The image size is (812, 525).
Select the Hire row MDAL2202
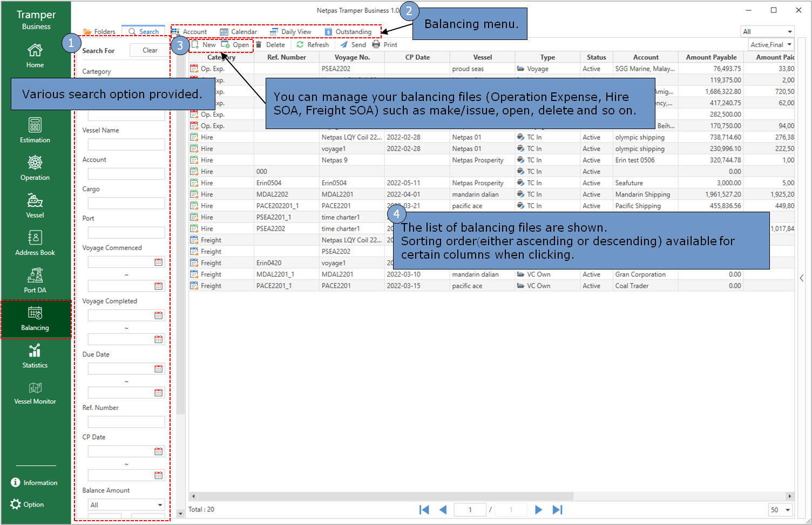tap(491, 194)
